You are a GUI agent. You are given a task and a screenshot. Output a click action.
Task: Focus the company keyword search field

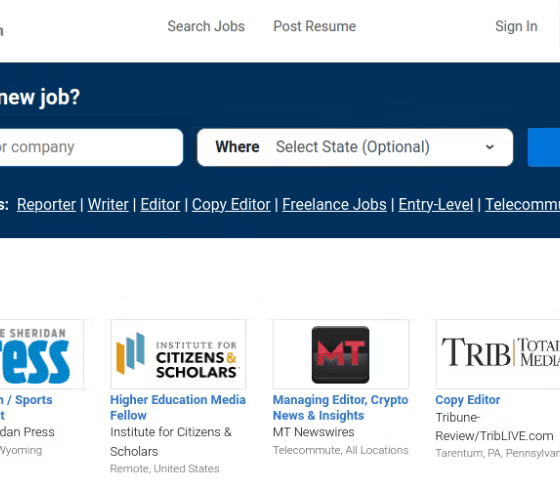[89, 147]
